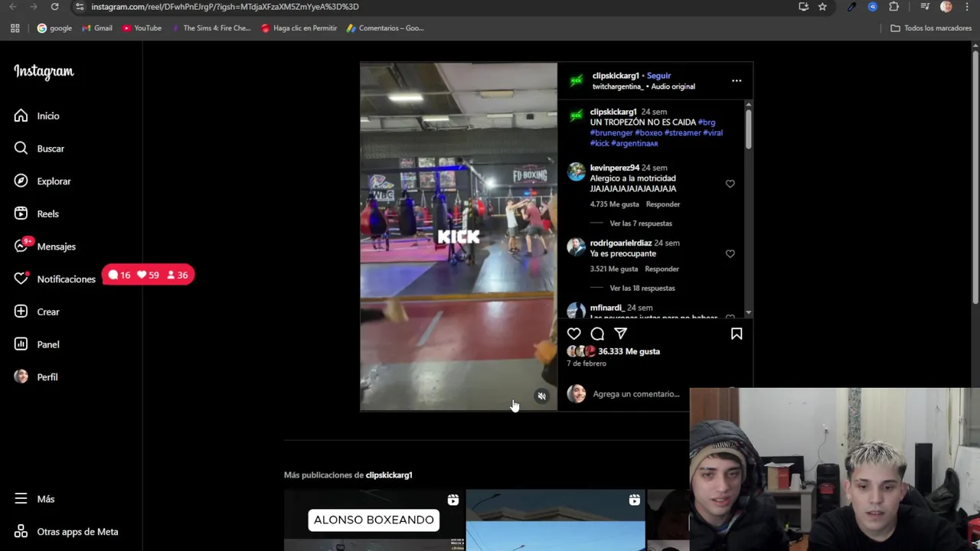Click the #boxeo hashtag

648,132
